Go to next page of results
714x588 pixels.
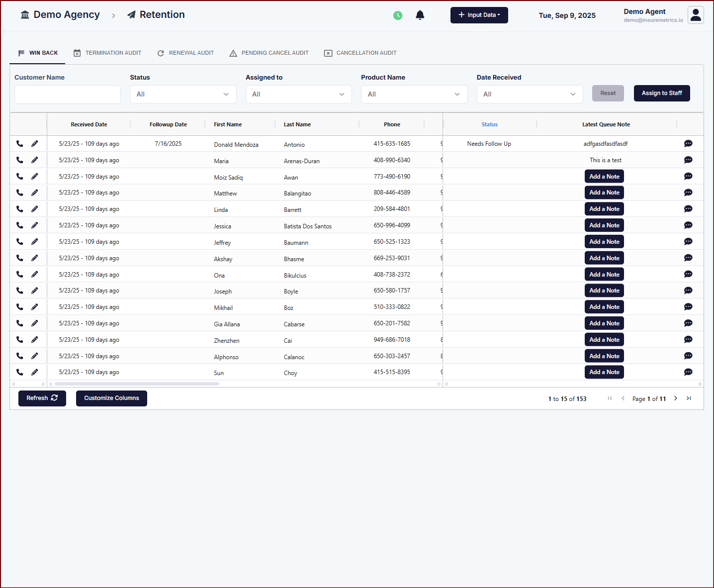(x=675, y=398)
